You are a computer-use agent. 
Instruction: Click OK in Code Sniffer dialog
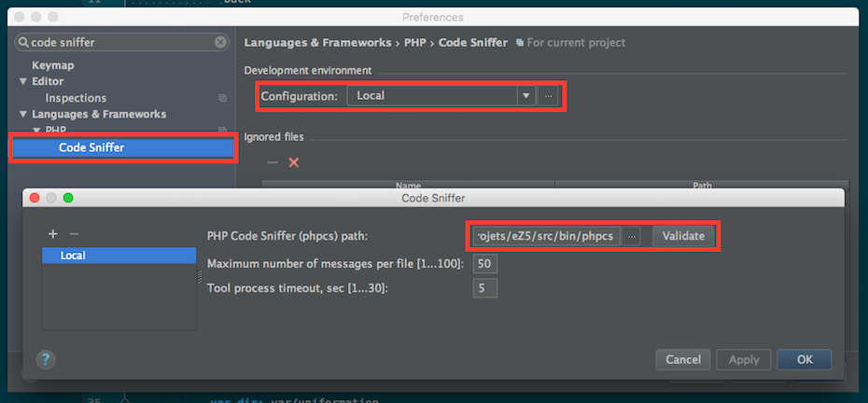pos(804,360)
